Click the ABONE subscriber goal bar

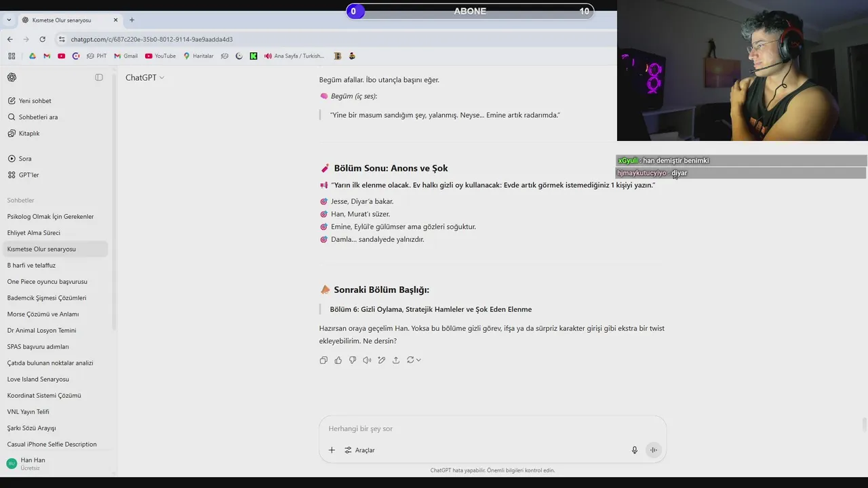click(x=470, y=11)
